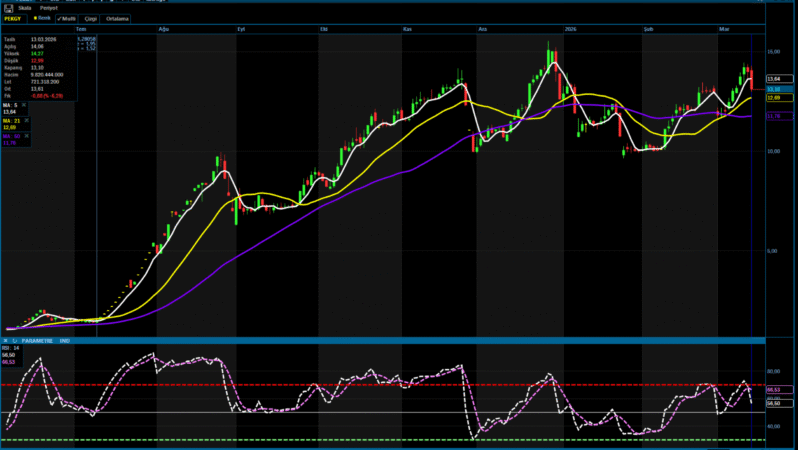Screen dimensions: 798x450
Task: Close the RSI indicator panel
Action: point(4,341)
